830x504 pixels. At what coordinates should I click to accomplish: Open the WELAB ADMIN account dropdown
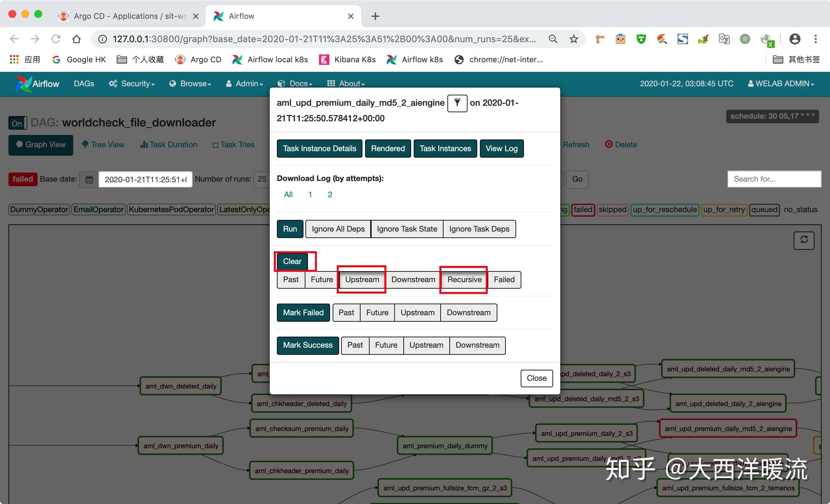(781, 83)
